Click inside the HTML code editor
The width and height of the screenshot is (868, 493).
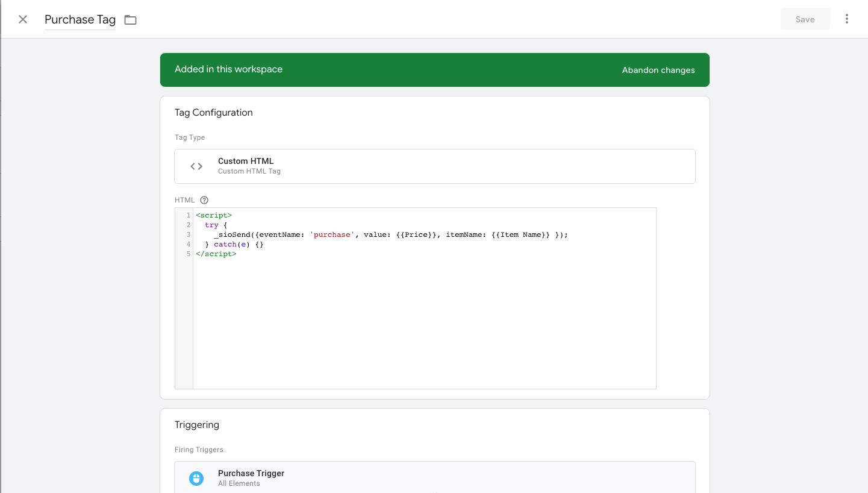pos(422,301)
